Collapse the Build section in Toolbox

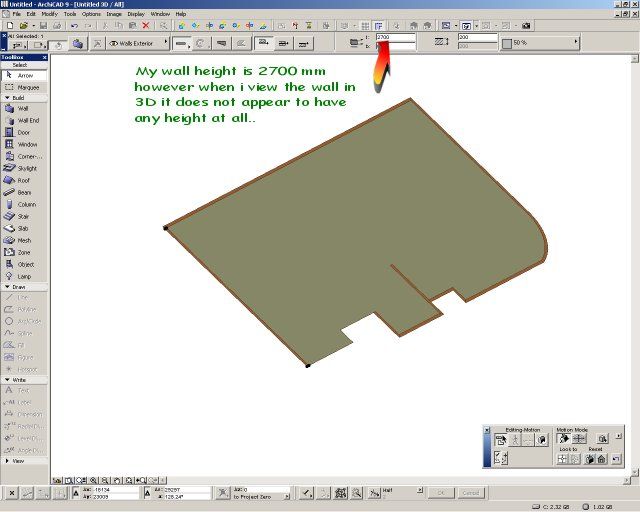pyautogui.click(x=7, y=98)
